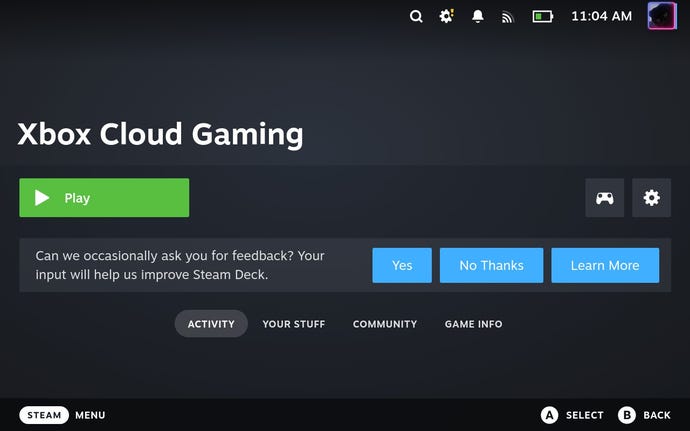The image size is (690, 431).
Task: Open system settings gear in top bar
Action: (x=447, y=17)
